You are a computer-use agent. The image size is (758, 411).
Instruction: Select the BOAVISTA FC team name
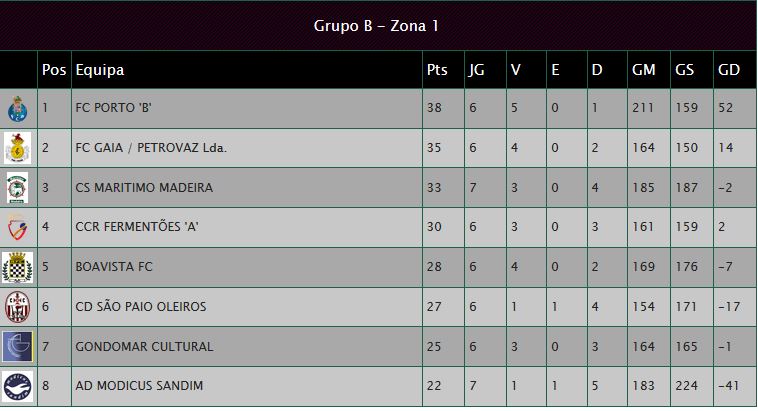[114, 266]
